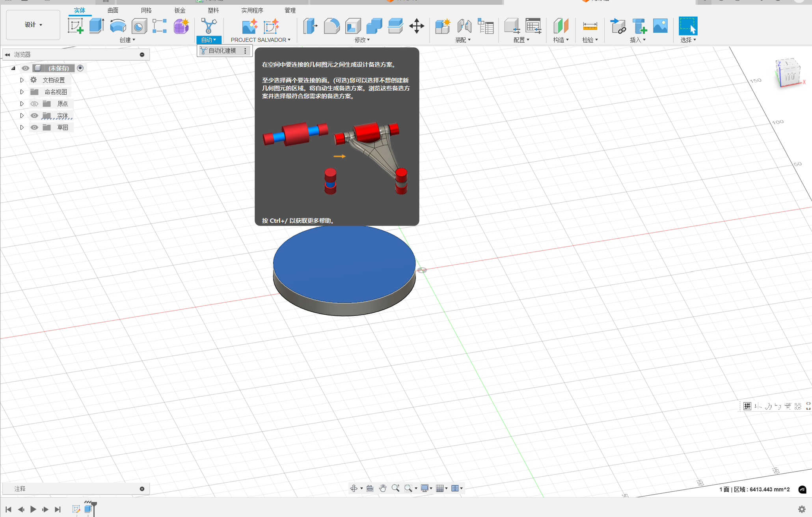Click first Project Salvador icon

point(250,26)
